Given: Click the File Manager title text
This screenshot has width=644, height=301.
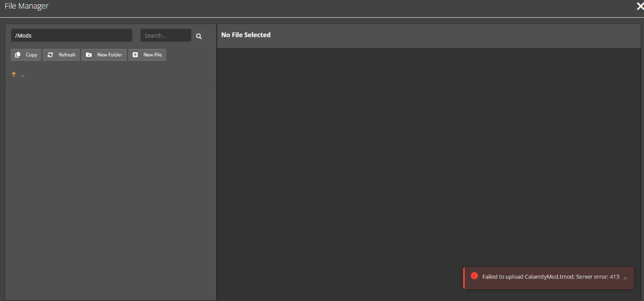Looking at the screenshot, I should tap(26, 6).
